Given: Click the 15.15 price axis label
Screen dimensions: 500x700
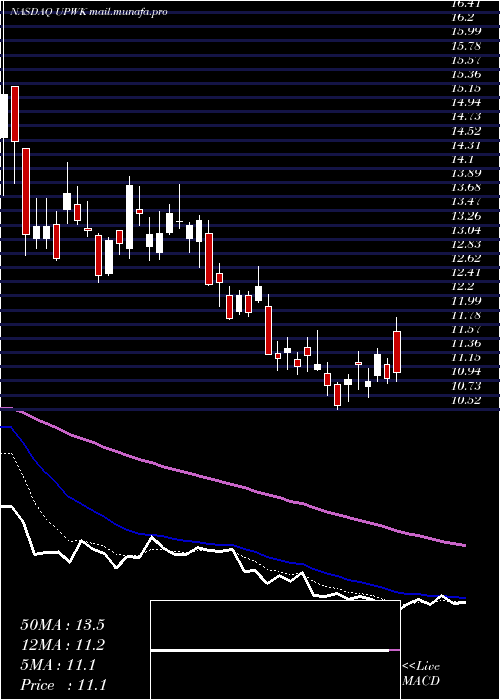Looking at the screenshot, I should tap(466, 88).
